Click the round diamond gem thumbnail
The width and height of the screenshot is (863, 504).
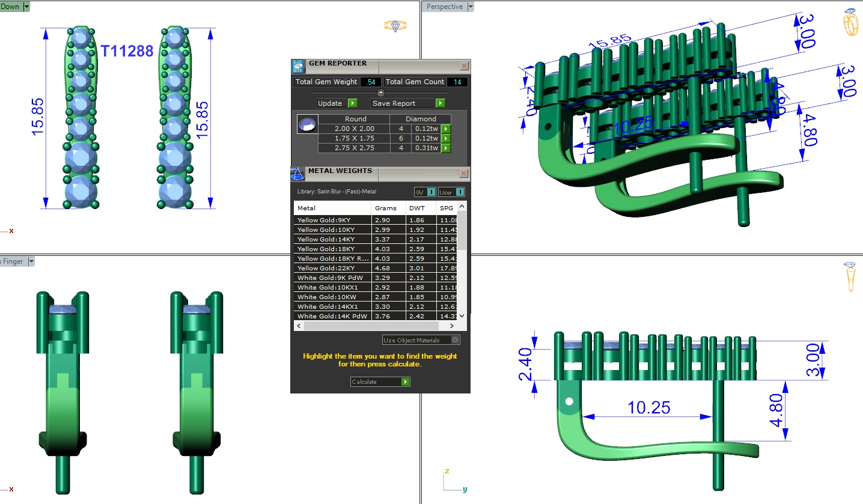(x=306, y=125)
